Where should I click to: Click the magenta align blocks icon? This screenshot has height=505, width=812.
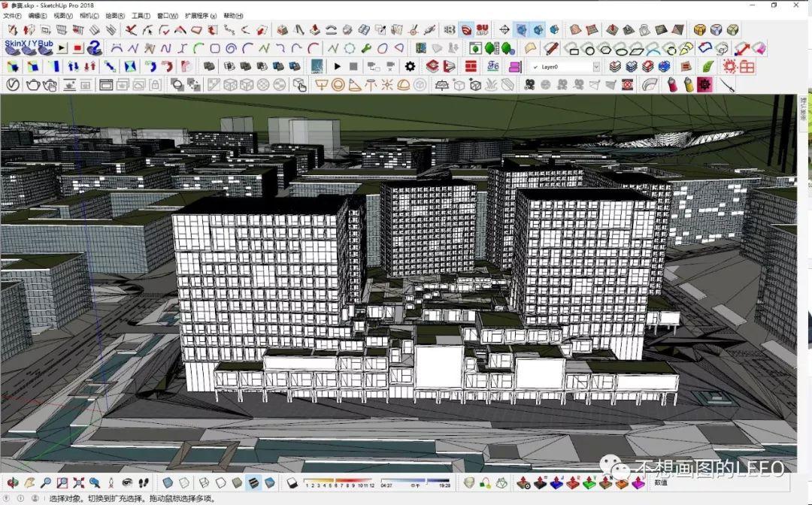point(514,67)
